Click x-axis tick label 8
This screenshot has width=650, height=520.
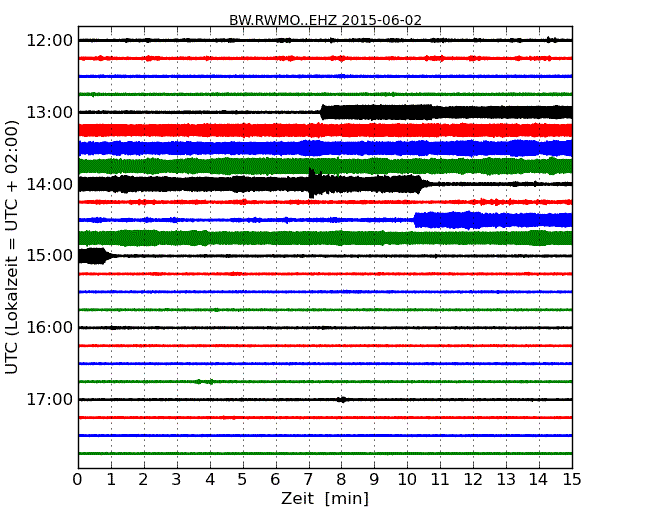click(x=341, y=480)
